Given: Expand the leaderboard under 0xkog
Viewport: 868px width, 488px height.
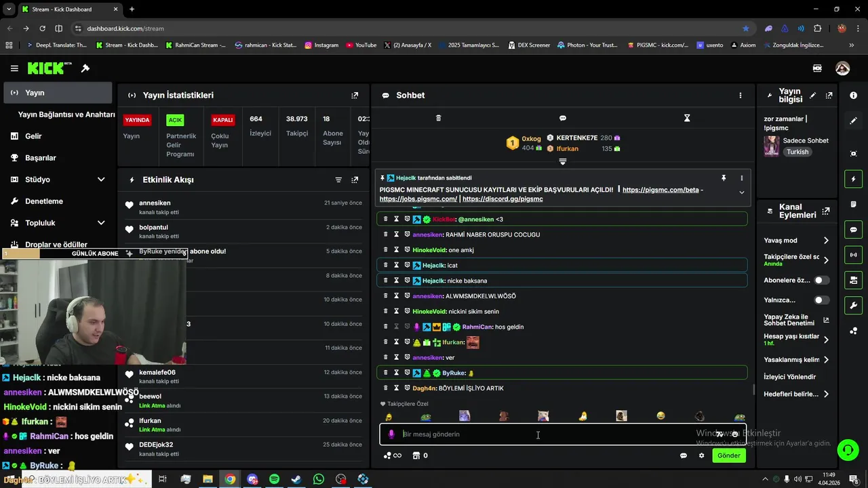Looking at the screenshot, I should point(562,162).
